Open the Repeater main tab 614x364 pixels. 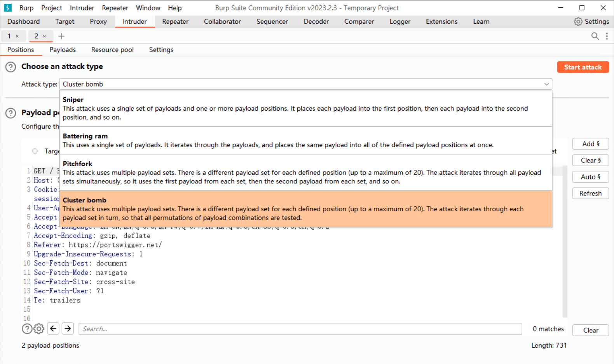tap(175, 22)
